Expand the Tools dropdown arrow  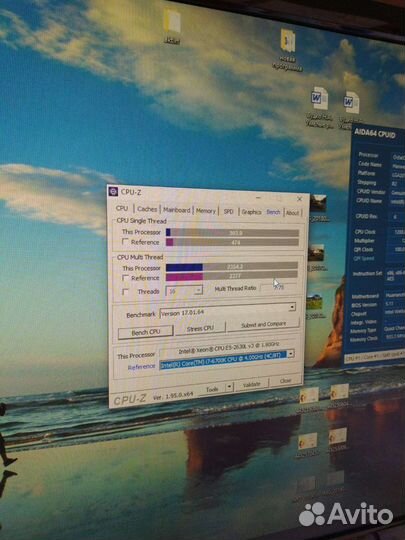(229, 388)
